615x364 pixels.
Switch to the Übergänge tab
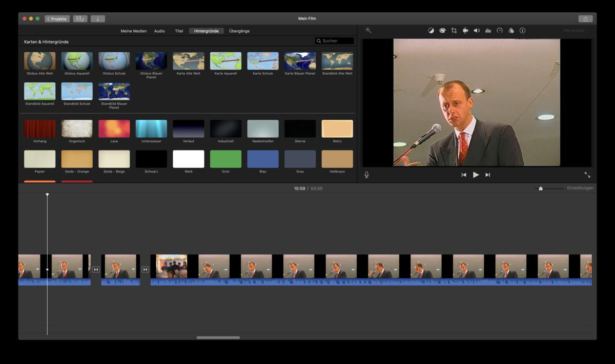tap(239, 31)
